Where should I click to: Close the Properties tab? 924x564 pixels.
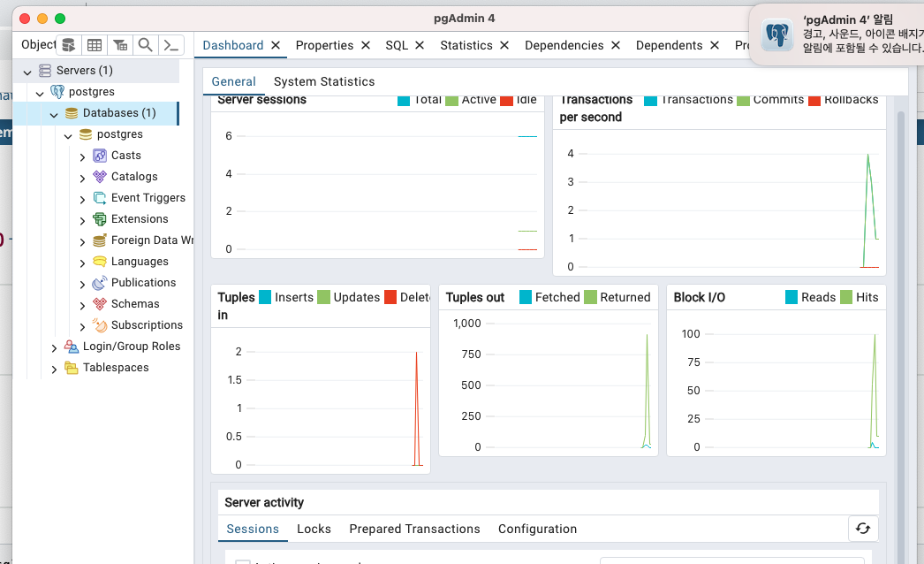[x=366, y=45]
